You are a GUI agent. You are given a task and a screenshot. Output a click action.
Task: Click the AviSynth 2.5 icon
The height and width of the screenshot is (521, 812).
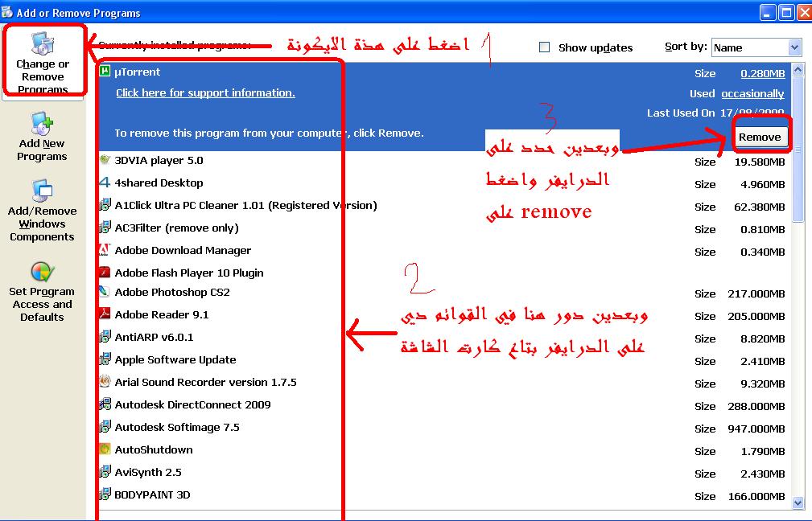tap(105, 472)
